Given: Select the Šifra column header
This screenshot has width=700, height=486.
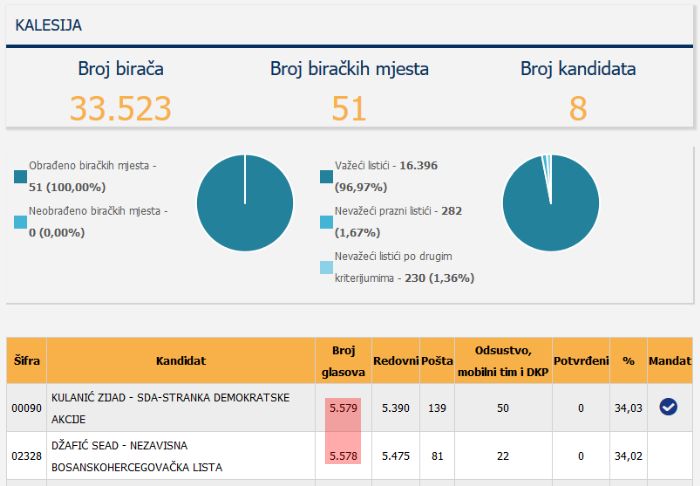Looking at the screenshot, I should (26, 361).
